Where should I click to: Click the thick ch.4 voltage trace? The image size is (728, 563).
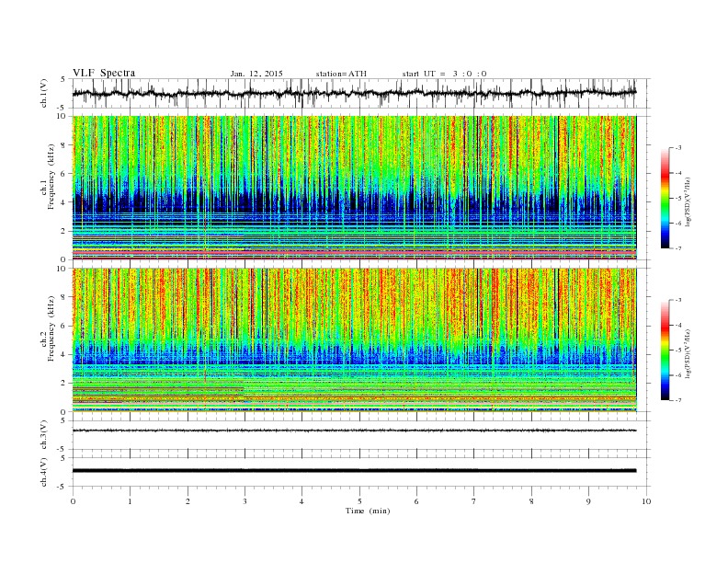pyautogui.click(x=354, y=471)
